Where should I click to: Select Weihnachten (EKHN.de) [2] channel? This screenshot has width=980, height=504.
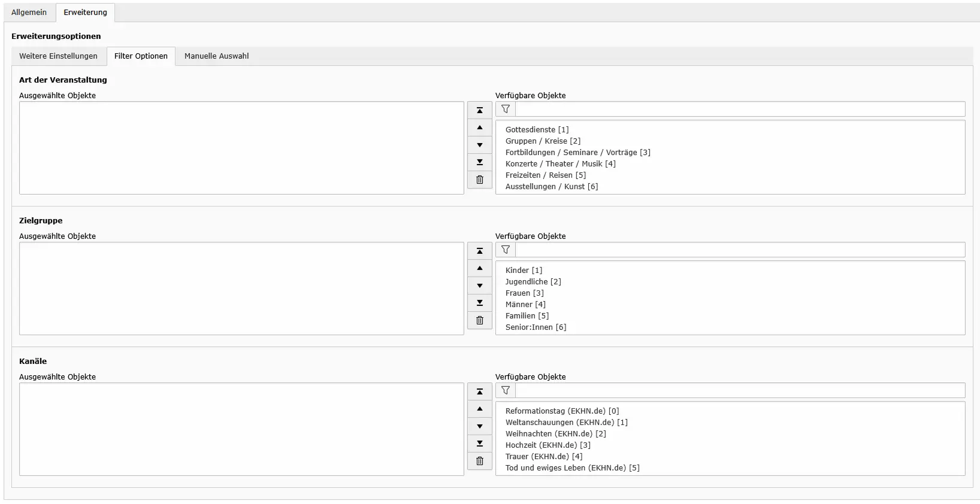click(x=555, y=434)
